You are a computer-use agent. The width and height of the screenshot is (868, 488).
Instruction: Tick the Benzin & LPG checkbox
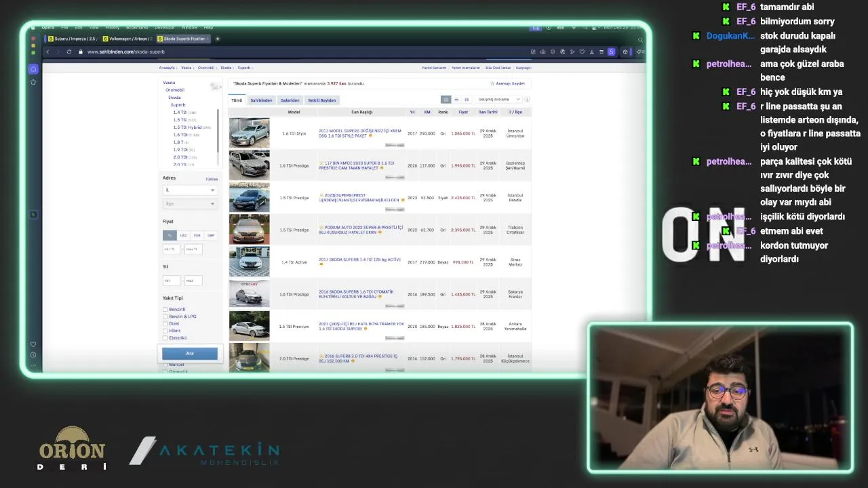click(x=165, y=317)
